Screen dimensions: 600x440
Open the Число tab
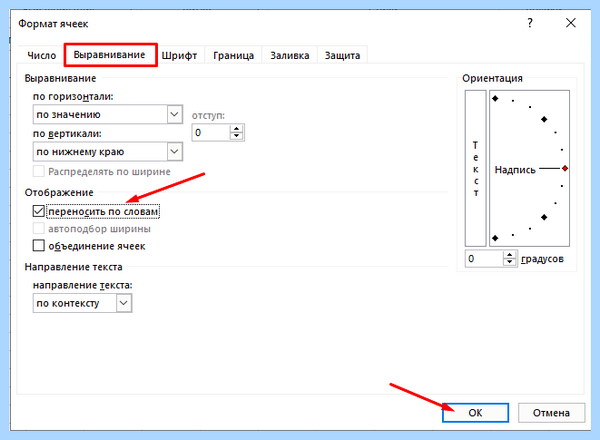[42, 55]
